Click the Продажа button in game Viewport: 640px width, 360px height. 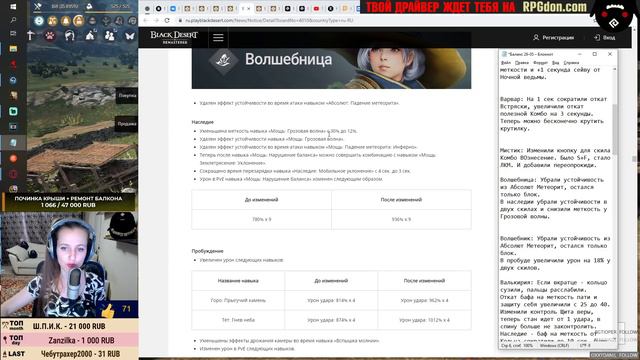point(127,124)
